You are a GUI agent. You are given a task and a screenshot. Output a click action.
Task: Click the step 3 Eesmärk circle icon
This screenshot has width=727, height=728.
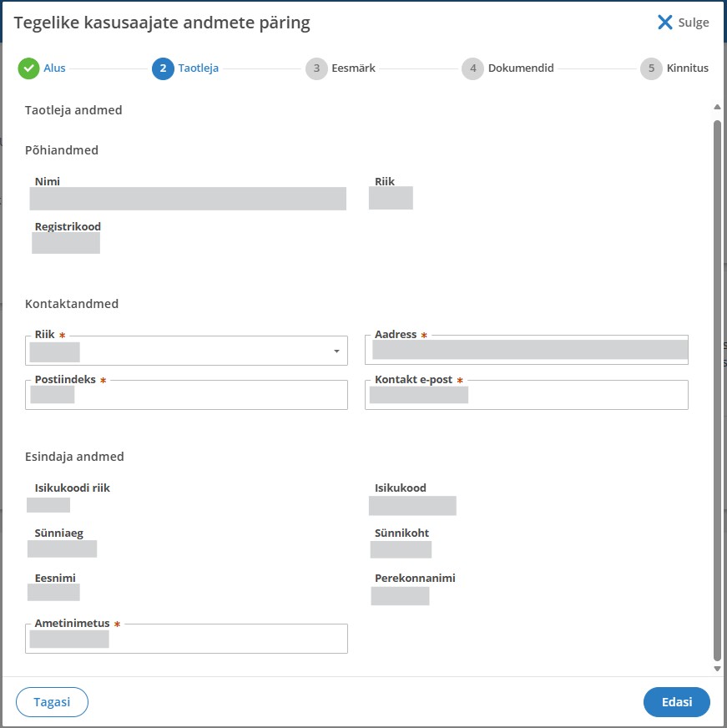point(316,68)
